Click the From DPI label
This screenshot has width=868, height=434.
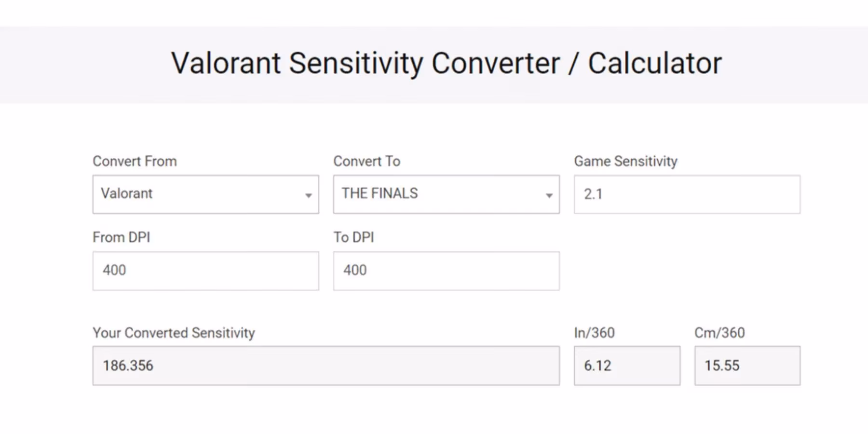(122, 237)
